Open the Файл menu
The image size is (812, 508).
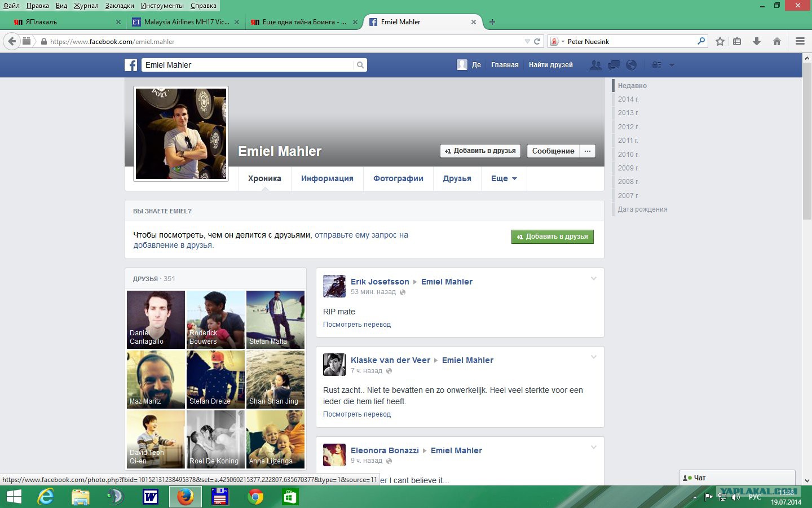pyautogui.click(x=11, y=6)
